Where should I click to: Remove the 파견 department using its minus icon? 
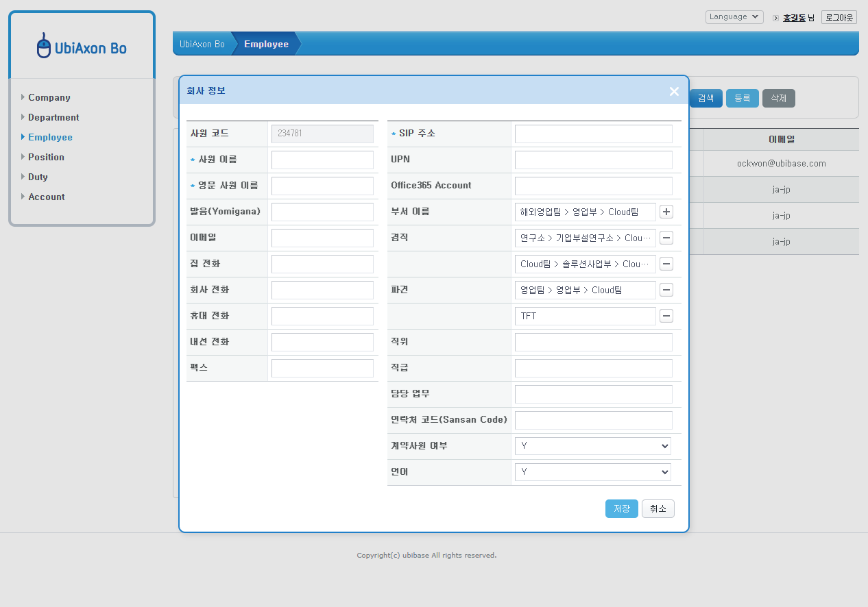pos(666,290)
